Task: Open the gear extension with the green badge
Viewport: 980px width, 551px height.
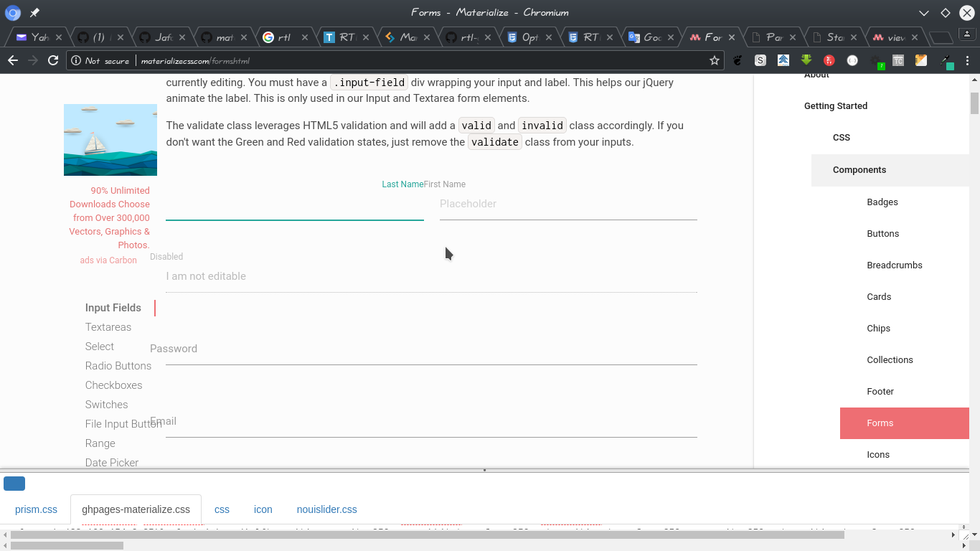Action: tap(876, 60)
